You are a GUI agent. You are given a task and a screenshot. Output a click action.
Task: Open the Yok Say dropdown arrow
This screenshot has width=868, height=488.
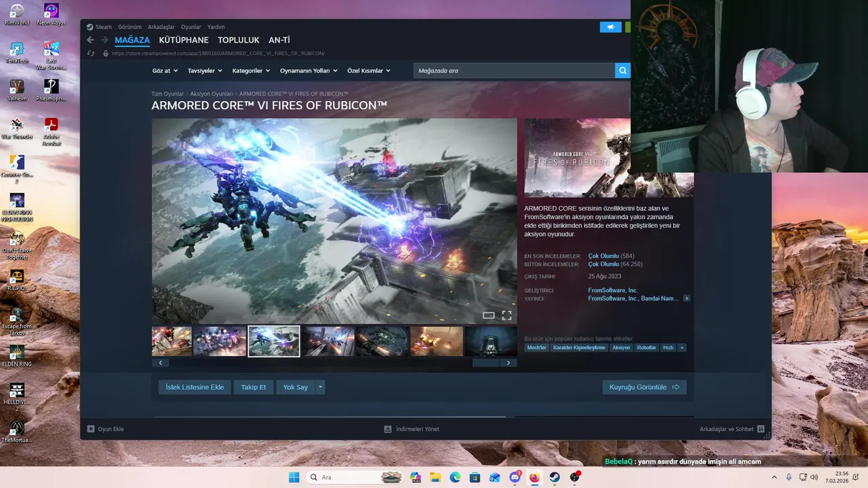320,387
